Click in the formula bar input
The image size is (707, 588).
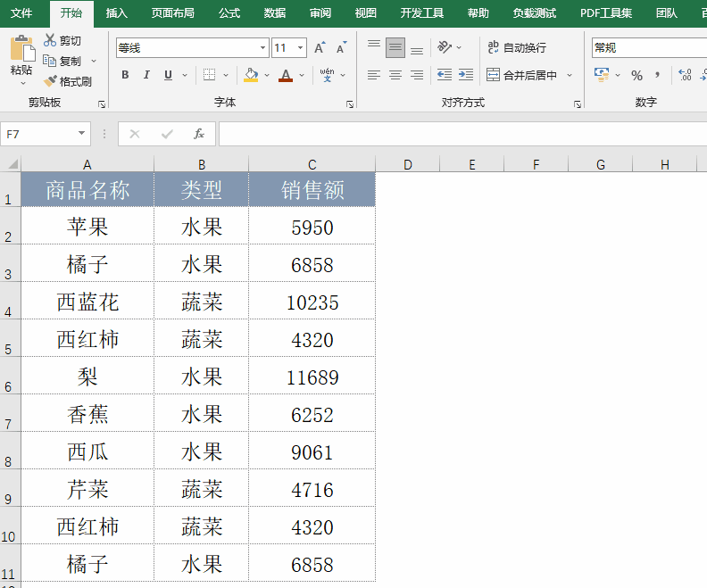click(x=462, y=134)
